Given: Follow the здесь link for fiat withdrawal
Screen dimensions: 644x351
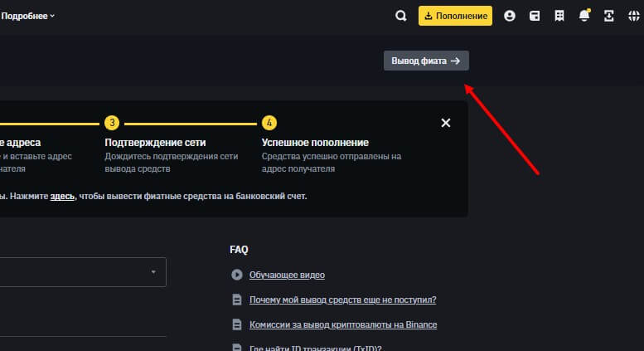Looking at the screenshot, I should click(x=62, y=197).
